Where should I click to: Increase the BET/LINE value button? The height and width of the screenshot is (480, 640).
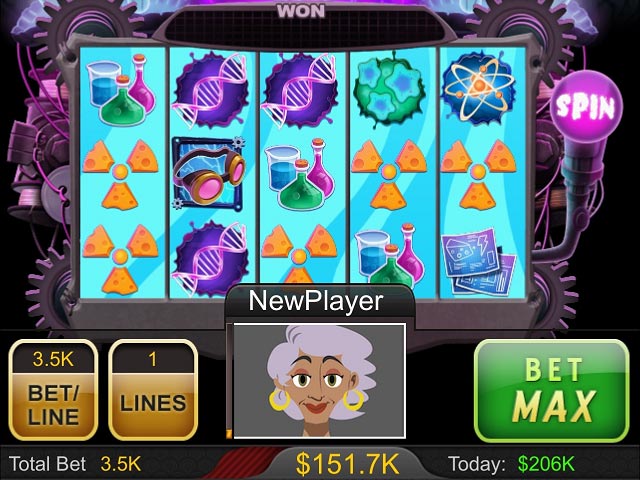point(53,390)
